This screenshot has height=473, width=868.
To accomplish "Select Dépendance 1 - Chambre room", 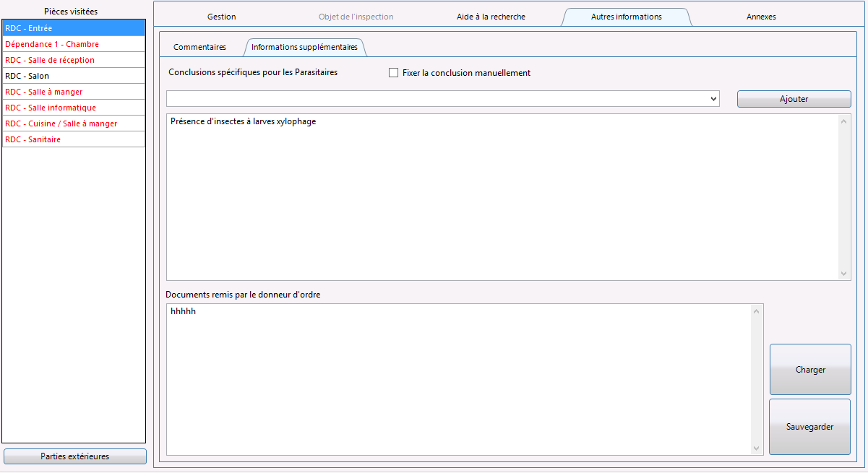I will (x=74, y=44).
